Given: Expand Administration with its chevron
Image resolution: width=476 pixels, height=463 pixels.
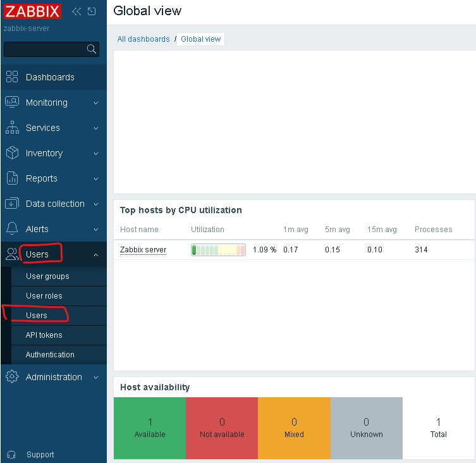Looking at the screenshot, I should [x=96, y=378].
